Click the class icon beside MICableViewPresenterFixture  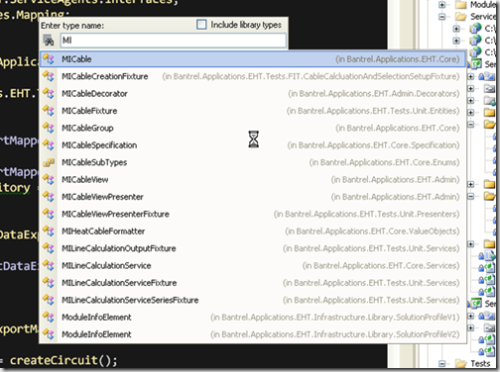[49, 214]
